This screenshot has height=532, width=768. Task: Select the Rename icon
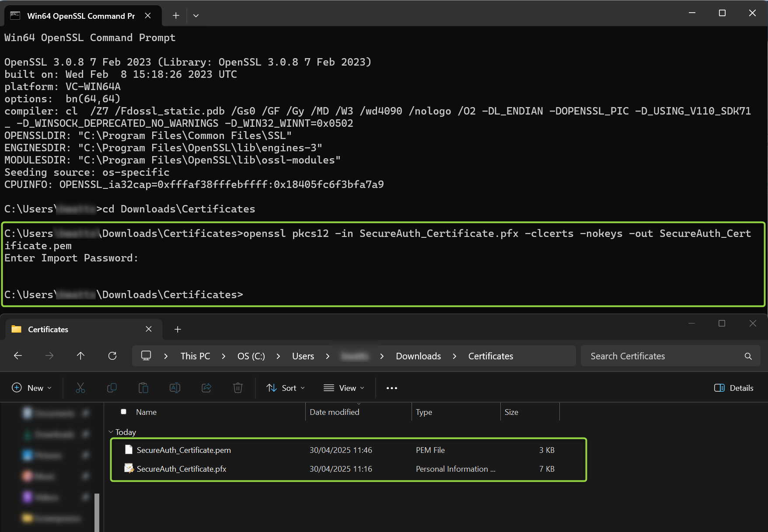click(175, 388)
